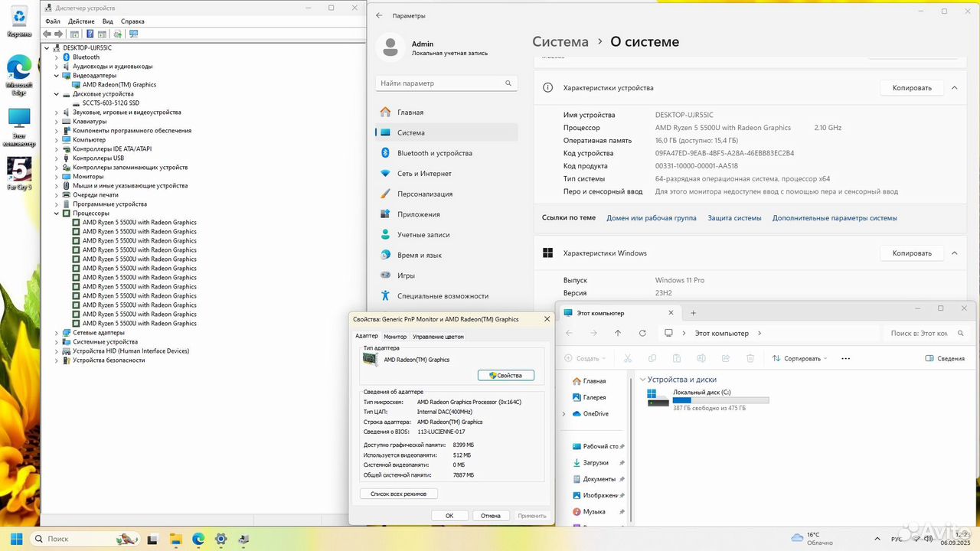Switch to the Управление цветом tab
Screen dimensions: 980x551
[x=438, y=337]
